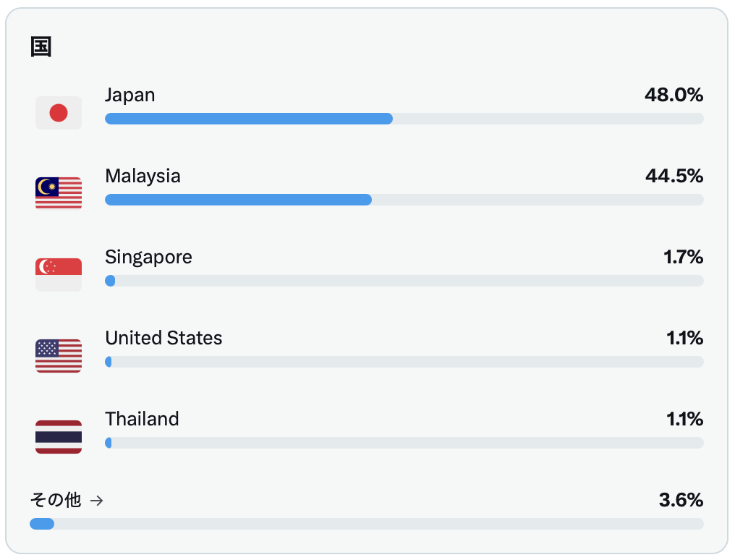Image resolution: width=735 pixels, height=560 pixels.
Task: Select the United States label
Action: pos(163,338)
